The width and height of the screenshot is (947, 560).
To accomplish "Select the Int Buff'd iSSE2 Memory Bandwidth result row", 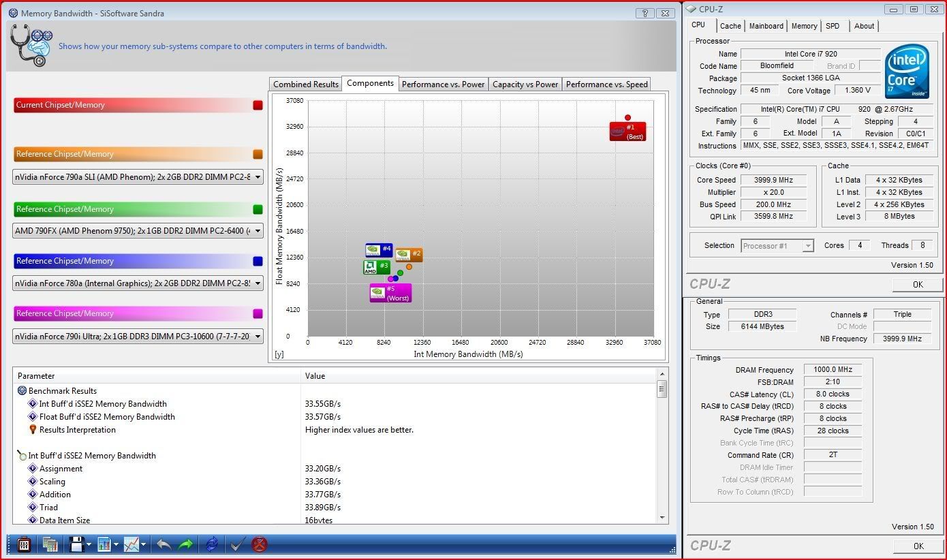I will pos(335,404).
